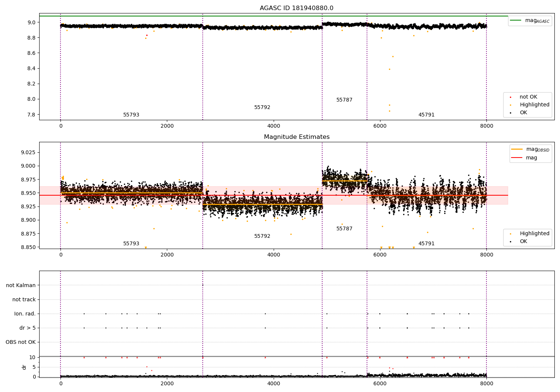
Task: Click obsid label 45791 in top plot
Action: pyautogui.click(x=426, y=115)
